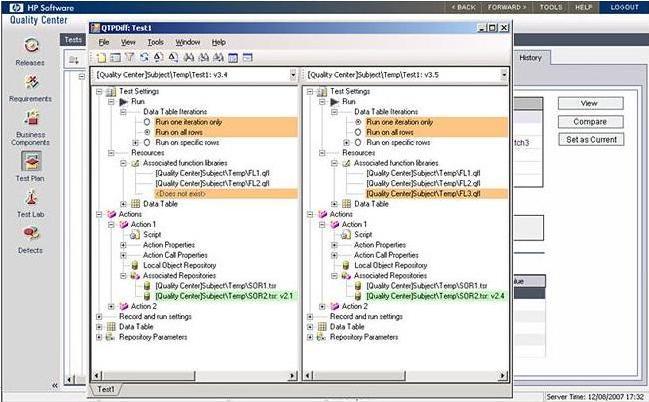Click the HP logo icon
This screenshot has height=402, width=649.
point(16,7)
